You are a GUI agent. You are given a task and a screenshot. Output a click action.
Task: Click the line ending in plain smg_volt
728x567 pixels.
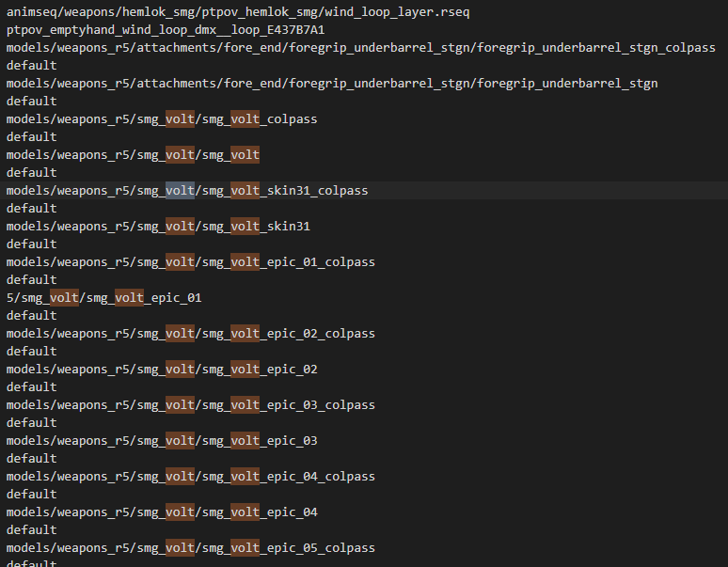[133, 155]
